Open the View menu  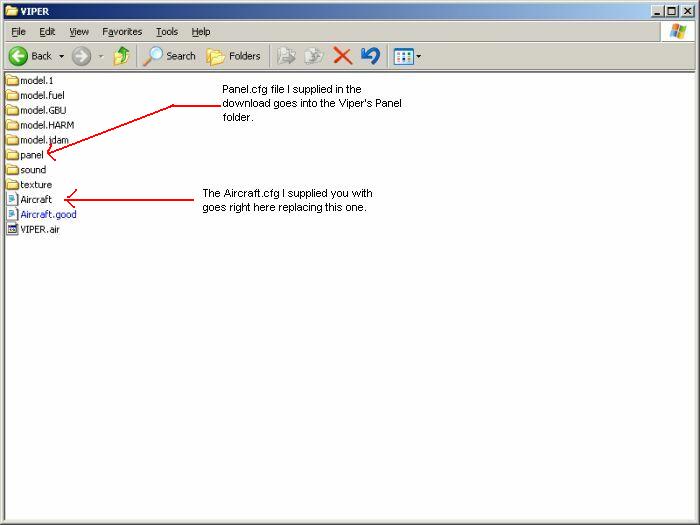(x=79, y=32)
